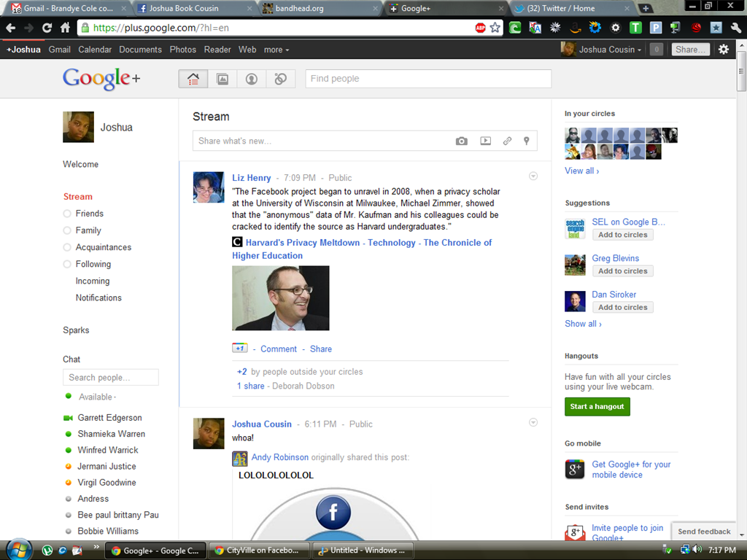Screen dimensions: 747x560
Task: Add video using the share box video icon
Action: click(x=485, y=141)
